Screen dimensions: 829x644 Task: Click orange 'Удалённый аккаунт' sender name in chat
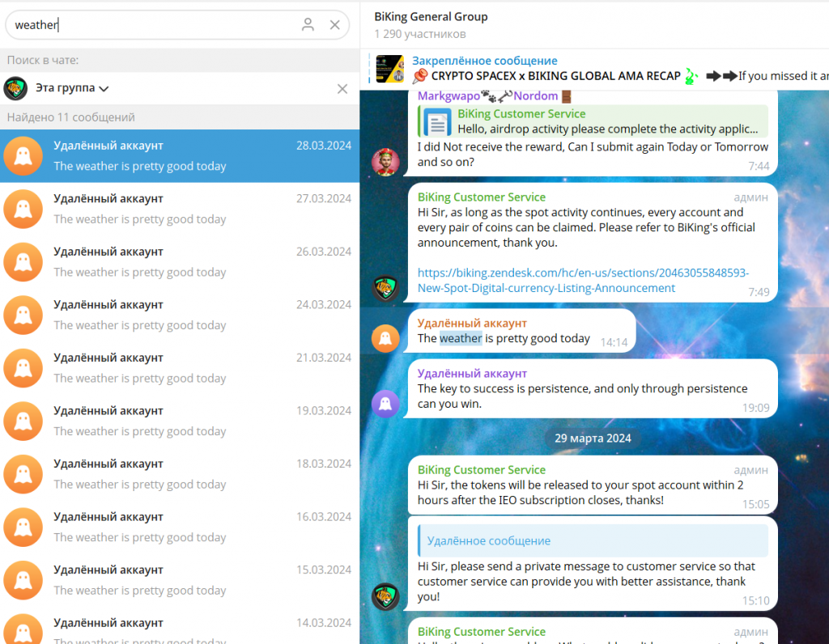pos(472,324)
